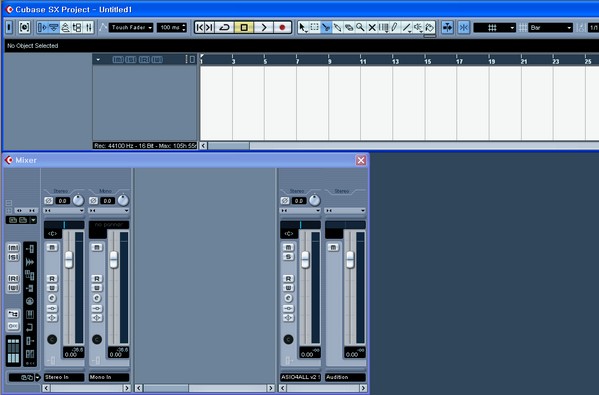
Task: Click the Stereo In channel volume fader
Action: [69, 260]
